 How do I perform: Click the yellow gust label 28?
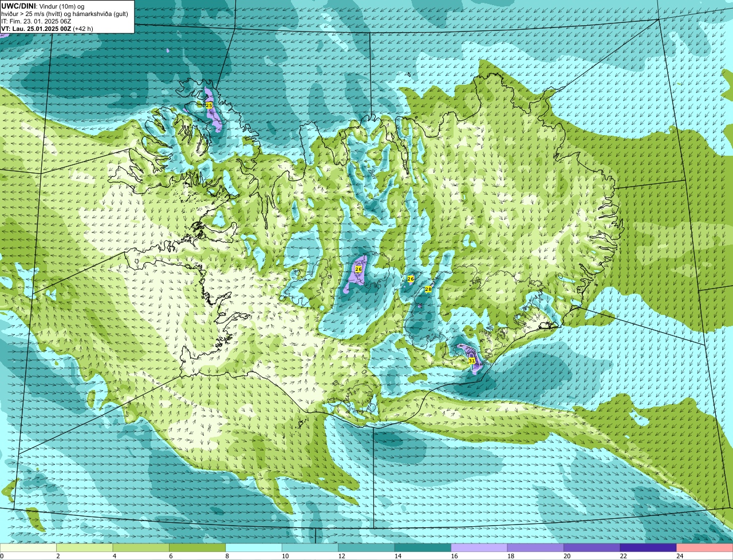tap(428, 290)
